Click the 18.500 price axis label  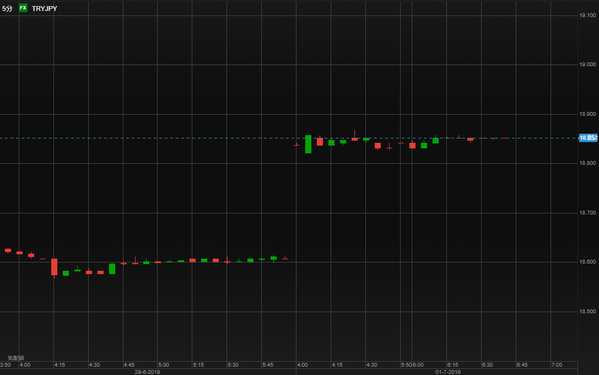coord(588,312)
